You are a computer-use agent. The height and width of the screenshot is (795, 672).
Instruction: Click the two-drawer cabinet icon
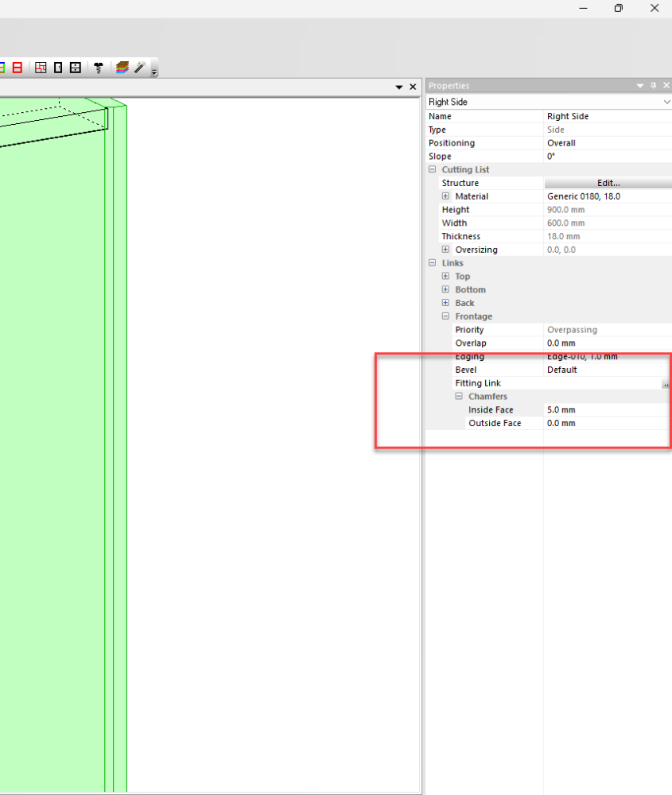[x=75, y=68]
